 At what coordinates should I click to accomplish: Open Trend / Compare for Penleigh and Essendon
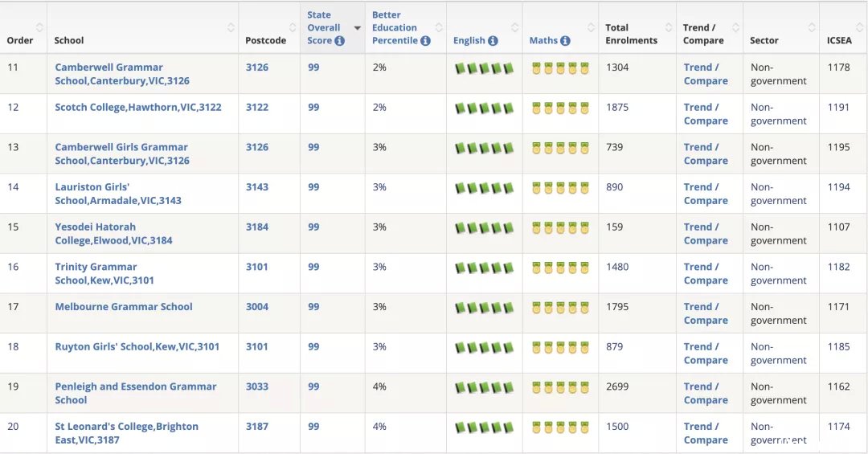pyautogui.click(x=706, y=393)
